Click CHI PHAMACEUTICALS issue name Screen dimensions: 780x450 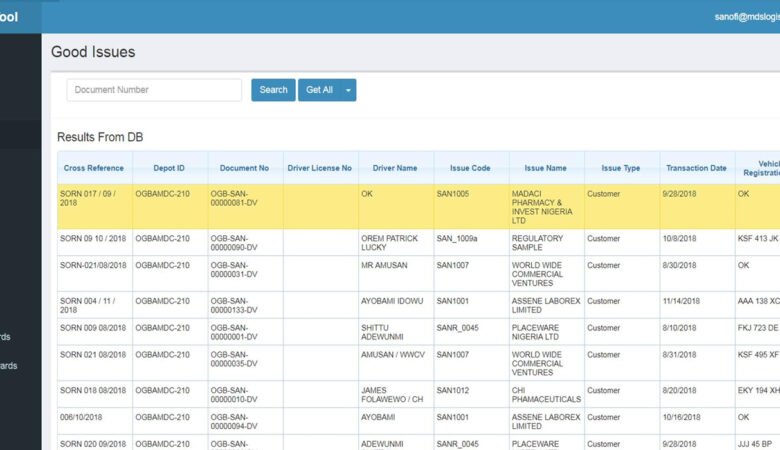546,395
